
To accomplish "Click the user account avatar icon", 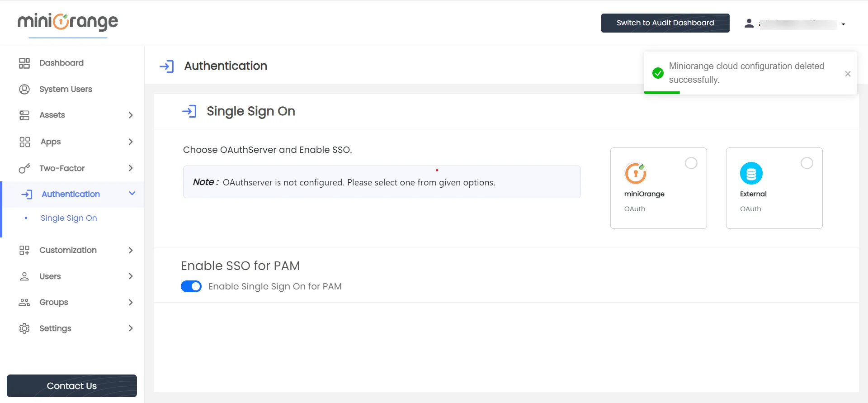I will [x=749, y=23].
